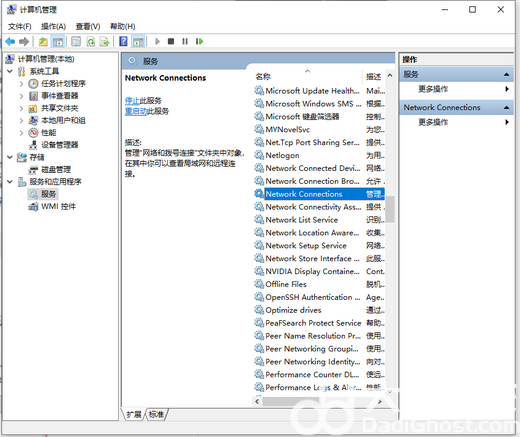Switch to the 标准 tab
The width and height of the screenshot is (520, 437).
coord(156,414)
